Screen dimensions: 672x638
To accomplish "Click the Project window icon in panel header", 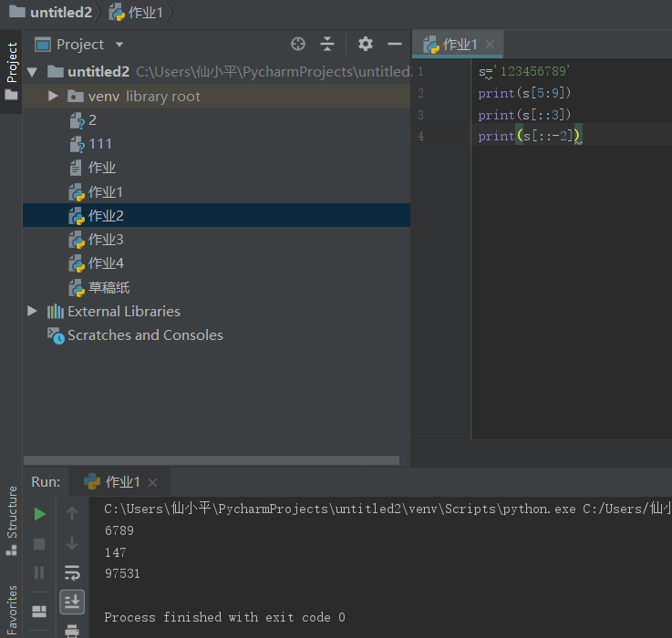I will [x=43, y=44].
